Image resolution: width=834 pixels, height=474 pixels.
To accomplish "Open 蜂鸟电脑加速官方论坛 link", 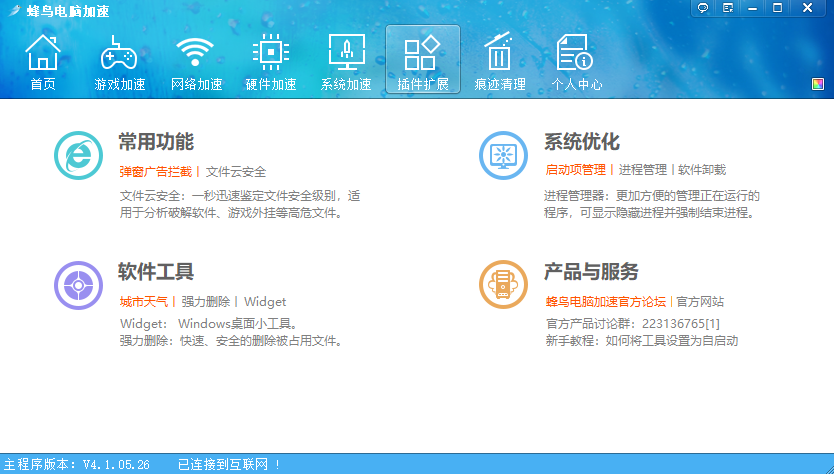I will (x=606, y=302).
